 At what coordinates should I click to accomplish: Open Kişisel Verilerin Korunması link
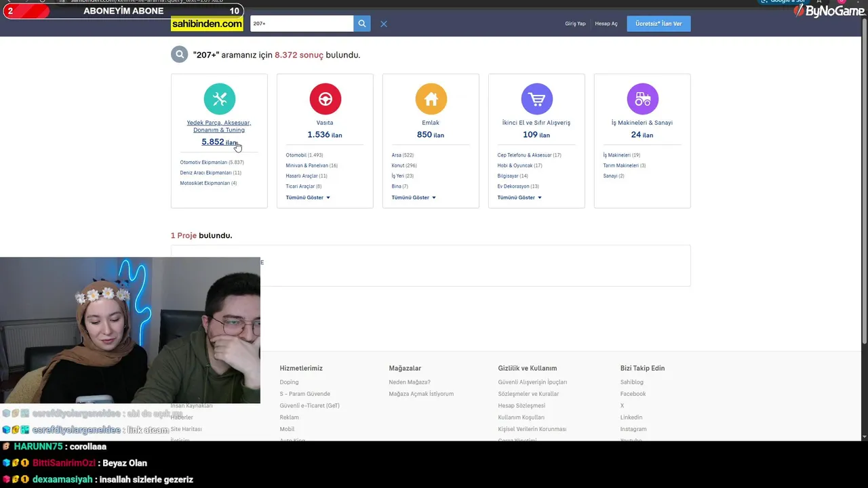(532, 429)
